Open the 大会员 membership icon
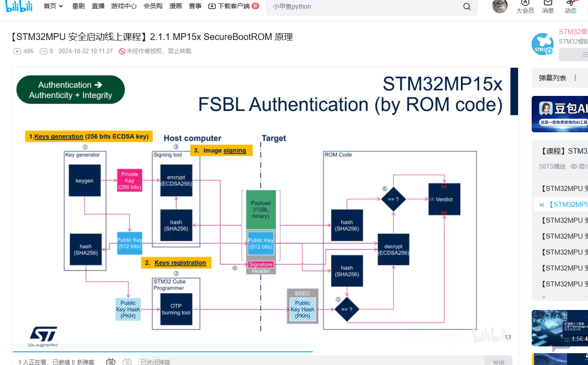 (525, 6)
